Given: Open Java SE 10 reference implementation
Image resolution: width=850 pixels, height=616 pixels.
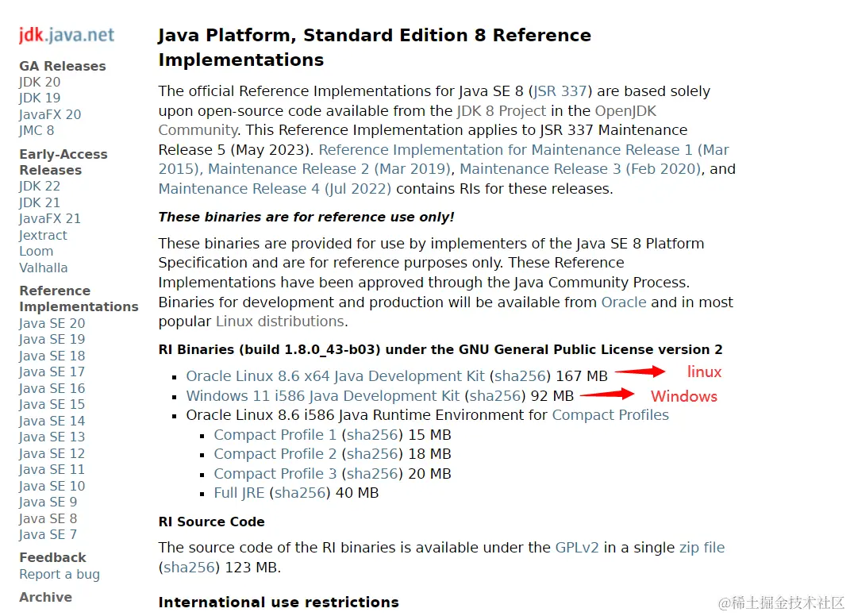Looking at the screenshot, I should coord(52,486).
